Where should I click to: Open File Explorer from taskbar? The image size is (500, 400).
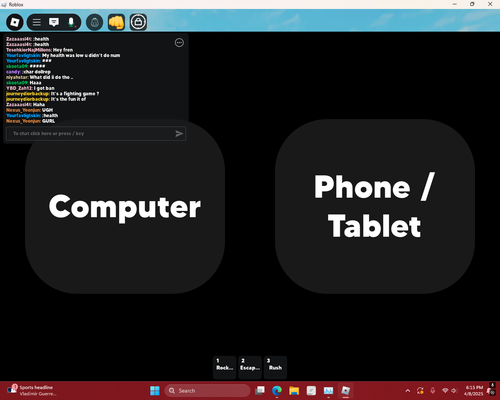294,390
